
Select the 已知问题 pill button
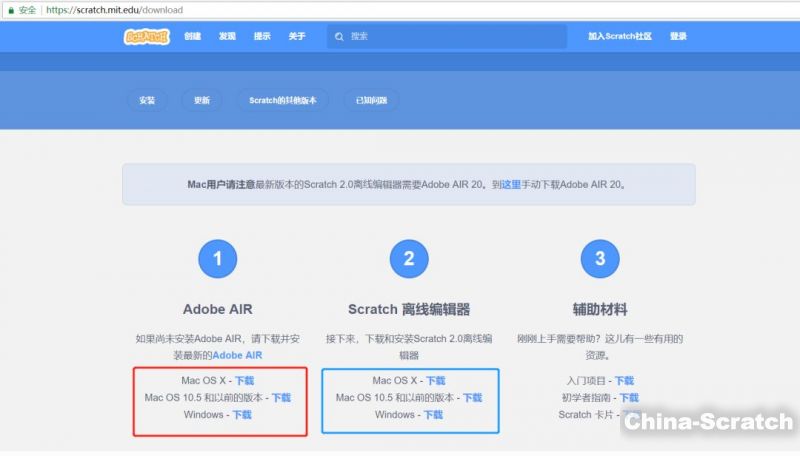tap(371, 100)
